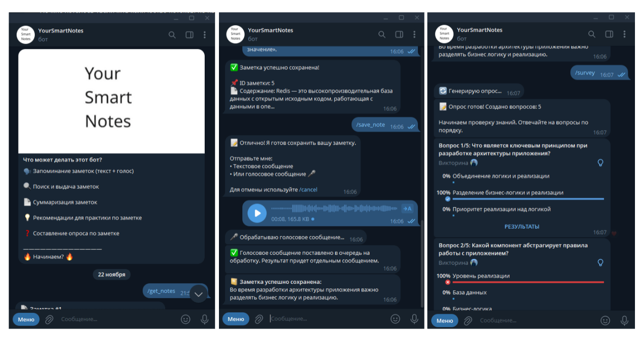Image resolution: width=644 pixels, height=340 pixels.
Task: Click search icon in left chat window
Action: 172,35
